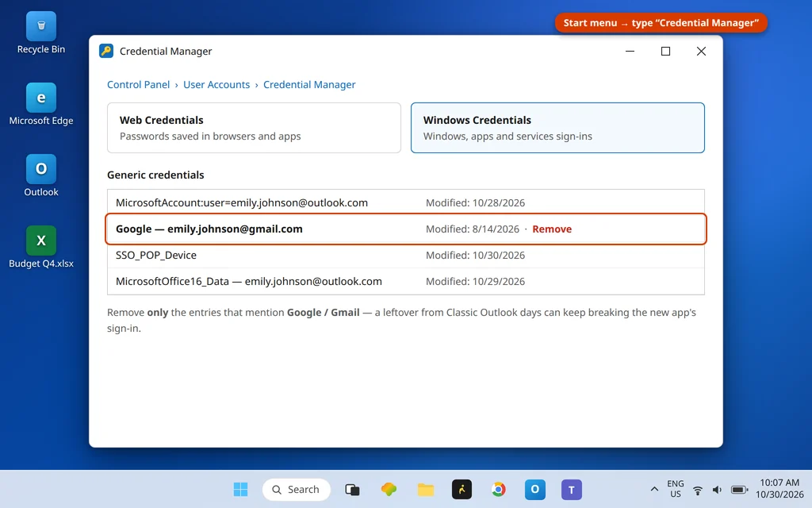Open the Copilot taskbar icon
Screen dimensions: 812x508
click(389, 489)
